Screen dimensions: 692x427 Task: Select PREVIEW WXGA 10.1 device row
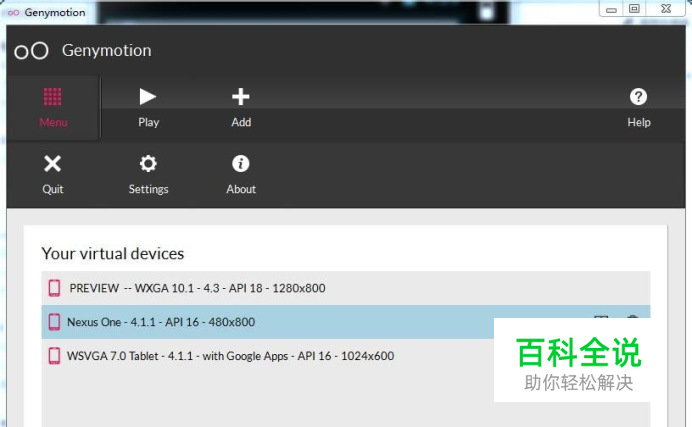346,288
